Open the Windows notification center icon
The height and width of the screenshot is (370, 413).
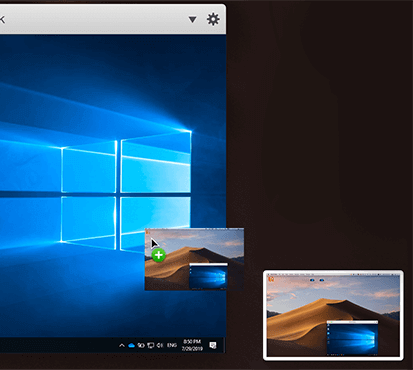click(213, 345)
